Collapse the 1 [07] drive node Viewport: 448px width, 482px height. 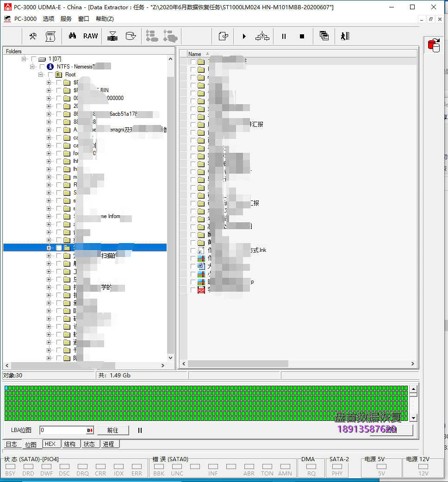pos(24,59)
